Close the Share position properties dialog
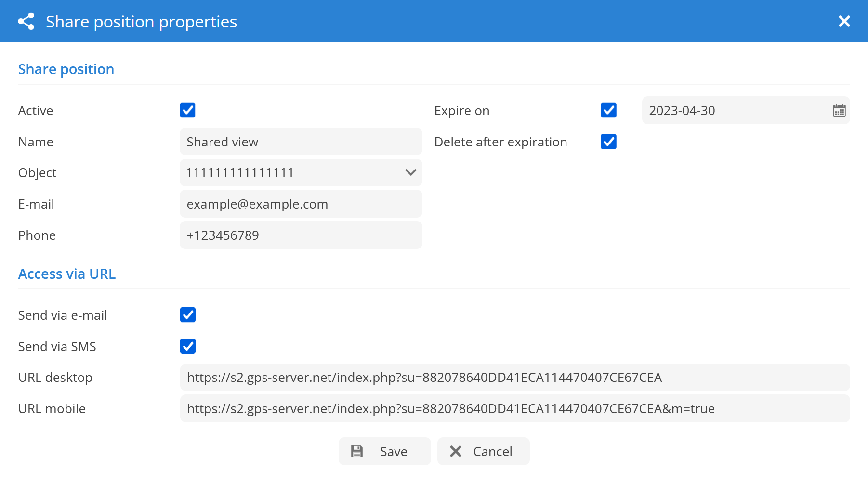This screenshot has height=483, width=868. tap(844, 21)
